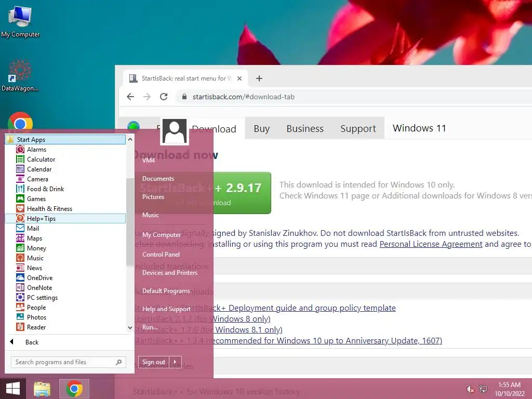This screenshot has height=399, width=532.
Task: Launch the OneNote app icon
Action: [20, 287]
